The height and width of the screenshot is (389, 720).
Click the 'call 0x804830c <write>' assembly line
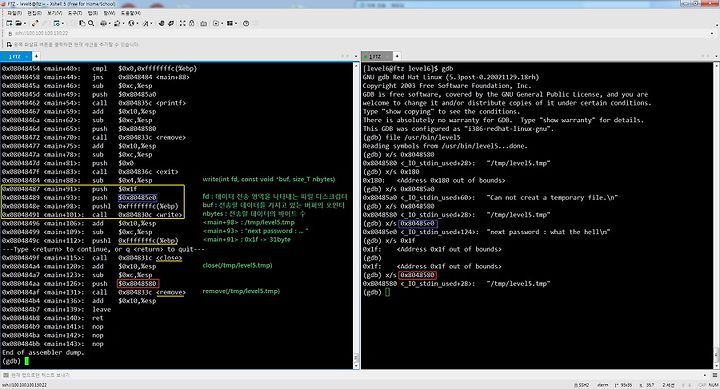click(x=92, y=214)
